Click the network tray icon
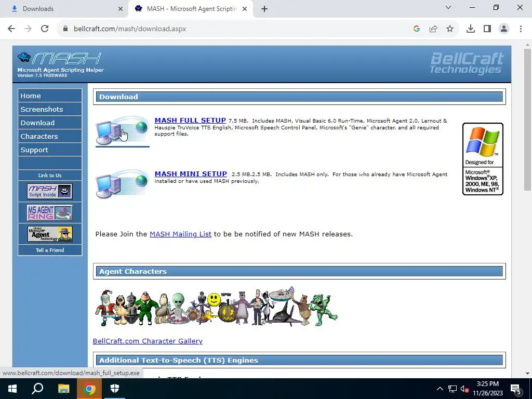The image size is (532, 399). [453, 389]
